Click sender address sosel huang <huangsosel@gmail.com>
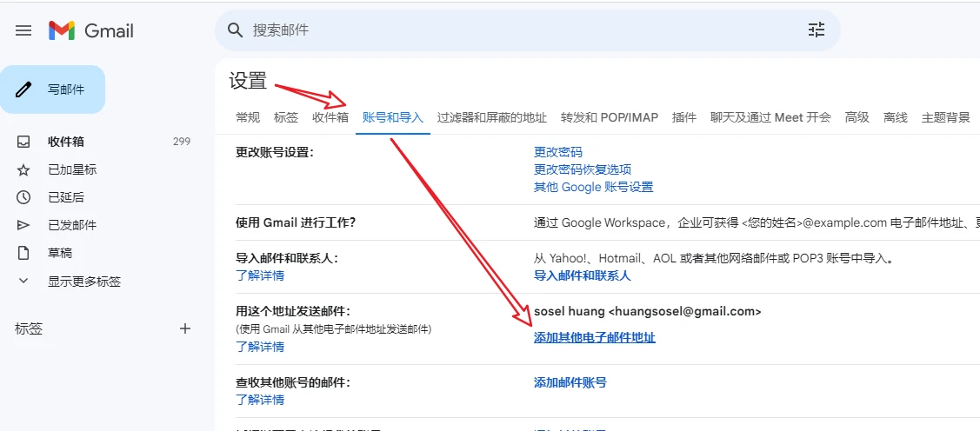 [x=648, y=311]
